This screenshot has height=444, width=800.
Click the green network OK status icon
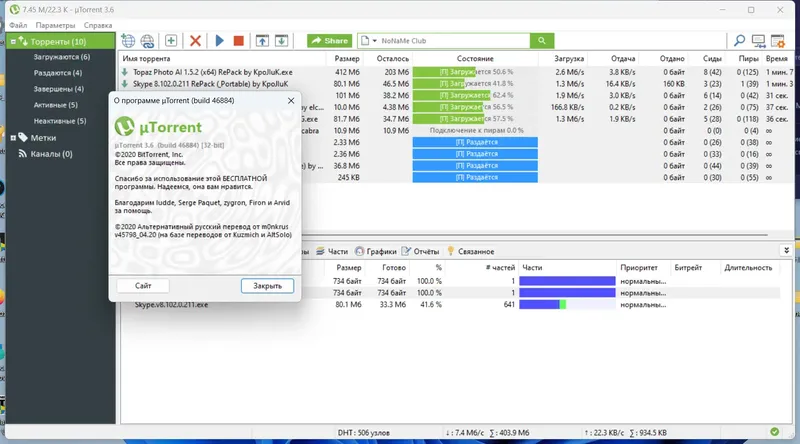774,432
